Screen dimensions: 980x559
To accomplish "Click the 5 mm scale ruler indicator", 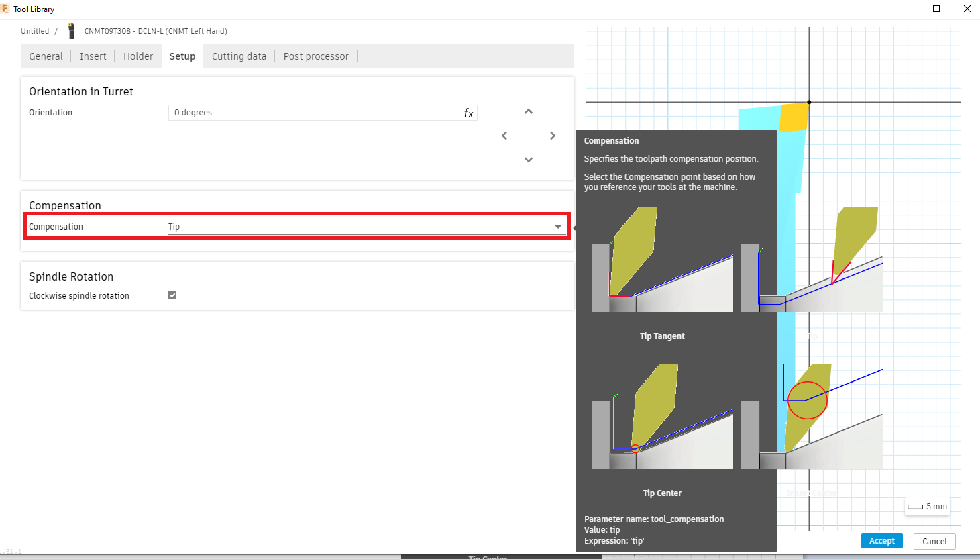I will click(x=927, y=507).
